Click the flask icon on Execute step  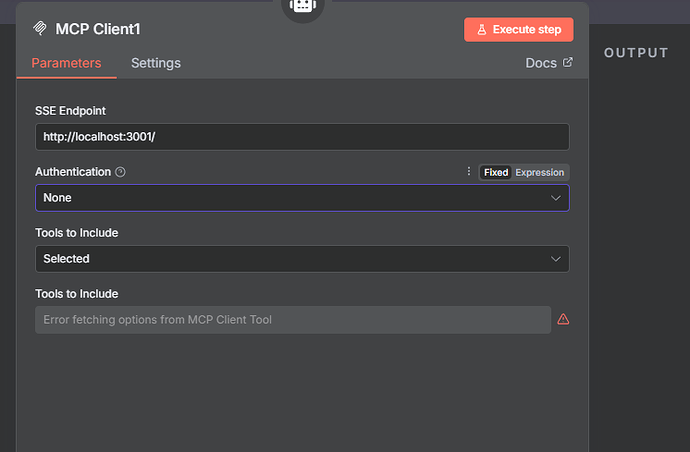(481, 30)
